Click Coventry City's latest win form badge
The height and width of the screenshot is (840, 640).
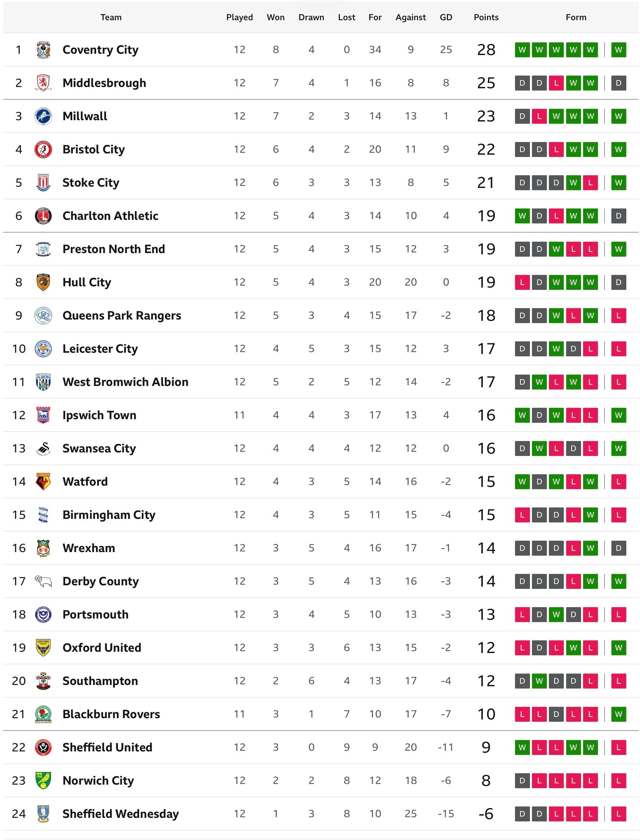[x=618, y=50]
